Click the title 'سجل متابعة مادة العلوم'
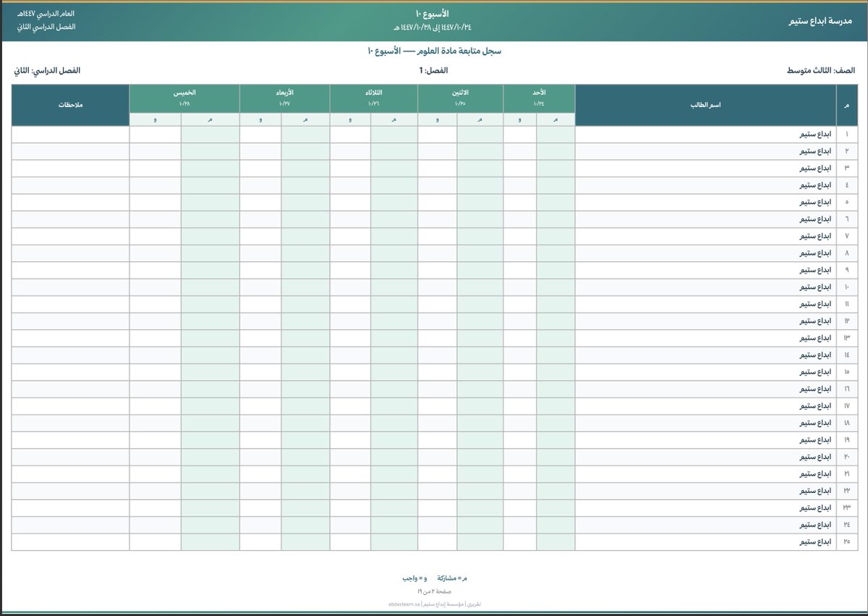 tap(459, 51)
